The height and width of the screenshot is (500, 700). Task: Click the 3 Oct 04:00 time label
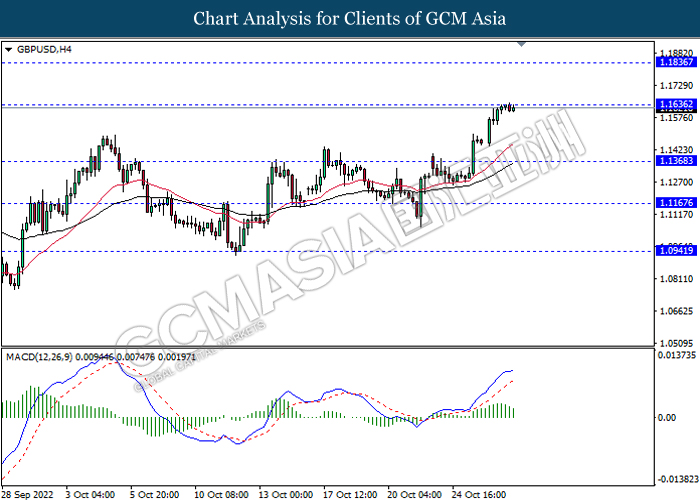[x=90, y=495]
